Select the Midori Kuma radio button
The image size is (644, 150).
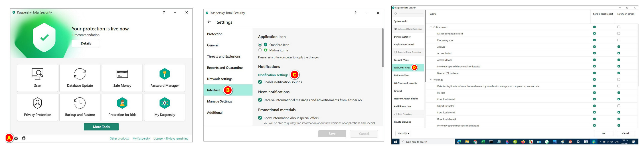[x=260, y=50]
